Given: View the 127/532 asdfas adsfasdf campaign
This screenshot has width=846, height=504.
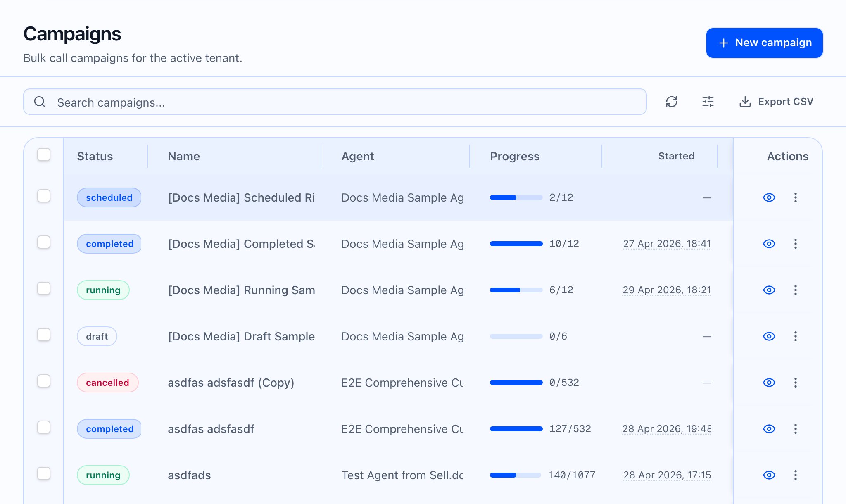Looking at the screenshot, I should click(x=769, y=429).
